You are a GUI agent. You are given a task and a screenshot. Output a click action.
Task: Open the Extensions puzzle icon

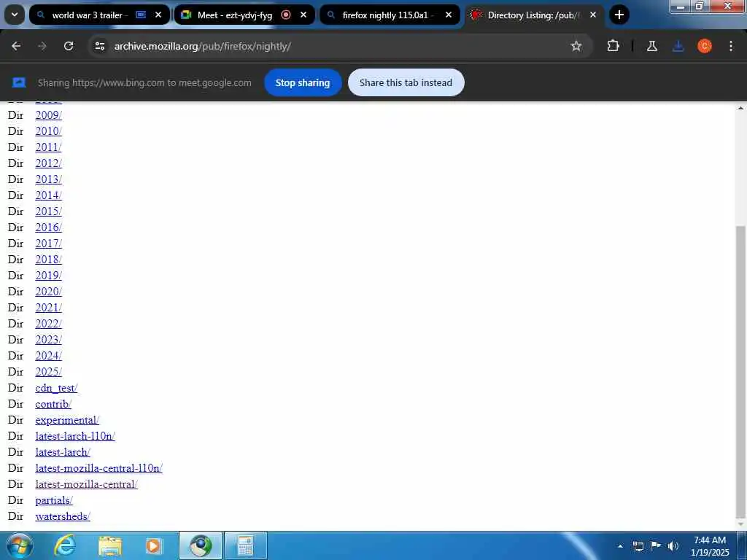613,46
